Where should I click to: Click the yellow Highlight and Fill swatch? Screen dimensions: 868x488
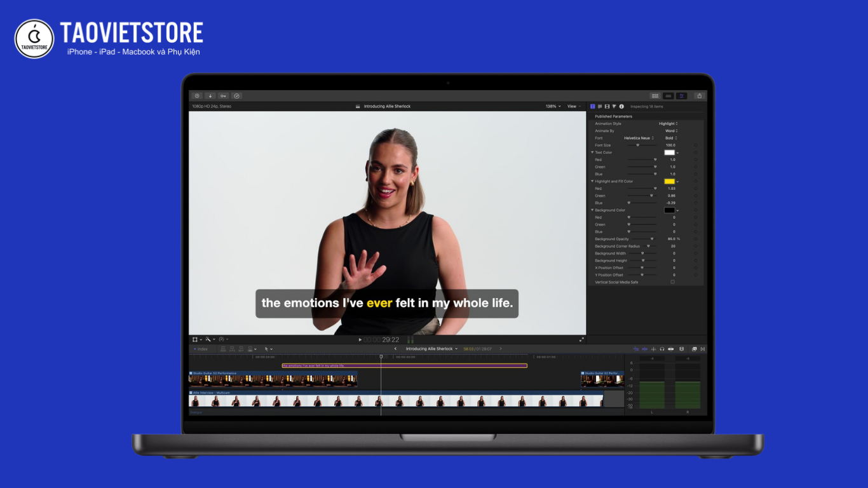coord(670,181)
